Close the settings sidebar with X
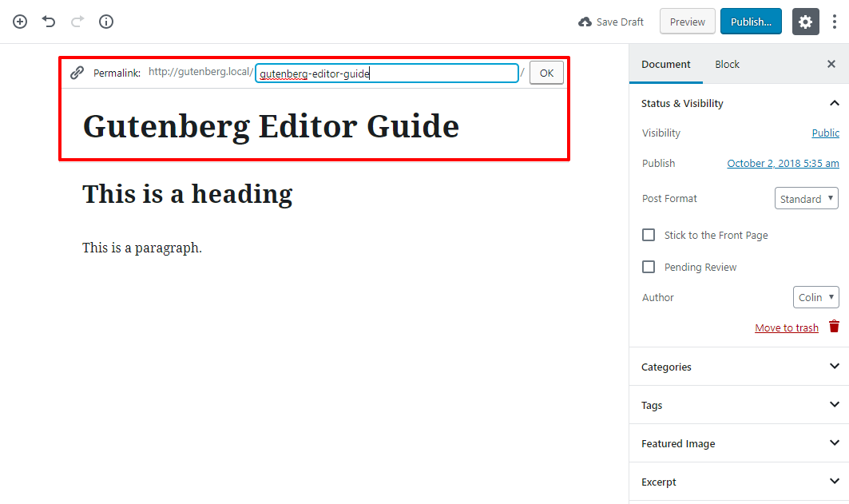The height and width of the screenshot is (504, 849). [831, 64]
